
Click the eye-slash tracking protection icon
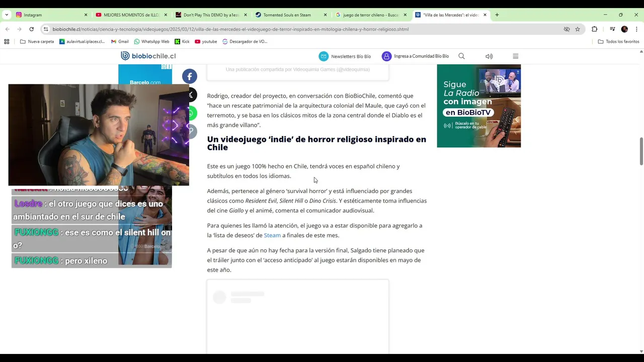(567, 29)
